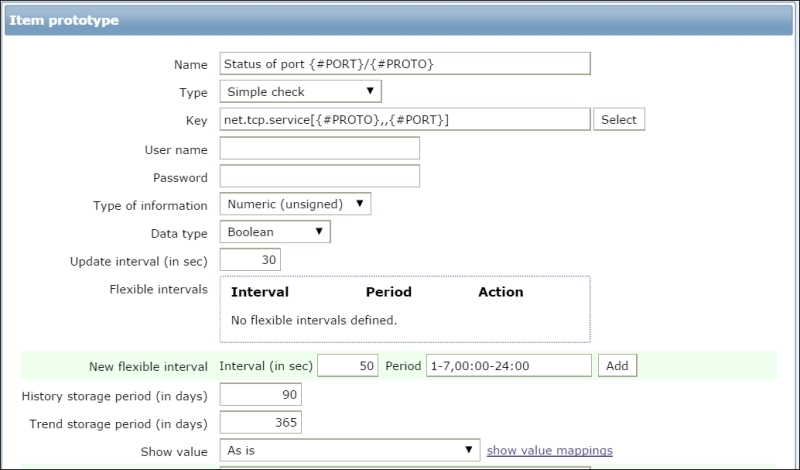Focus the Password text box
The height and width of the screenshot is (470, 800).
(x=319, y=177)
